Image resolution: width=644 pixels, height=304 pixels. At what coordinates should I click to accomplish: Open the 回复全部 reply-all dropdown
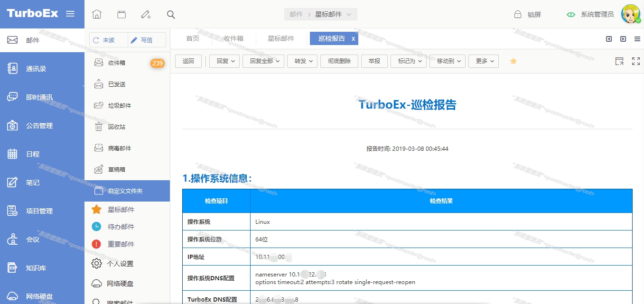click(263, 61)
